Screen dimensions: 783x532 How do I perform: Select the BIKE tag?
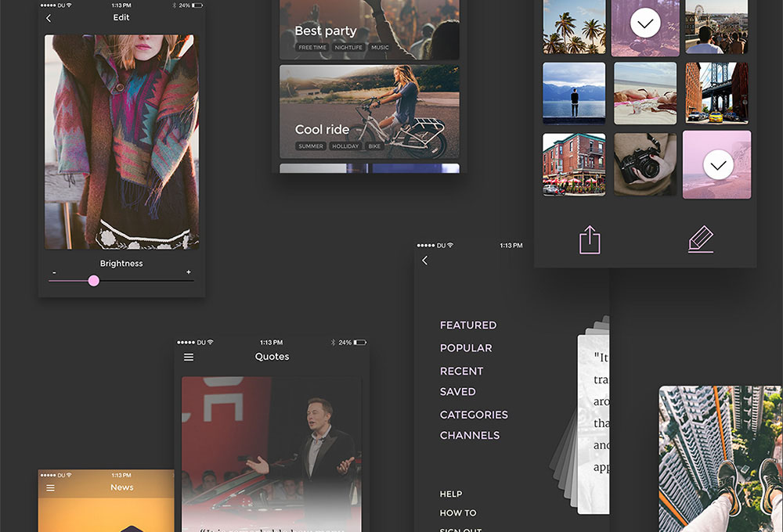point(374,146)
